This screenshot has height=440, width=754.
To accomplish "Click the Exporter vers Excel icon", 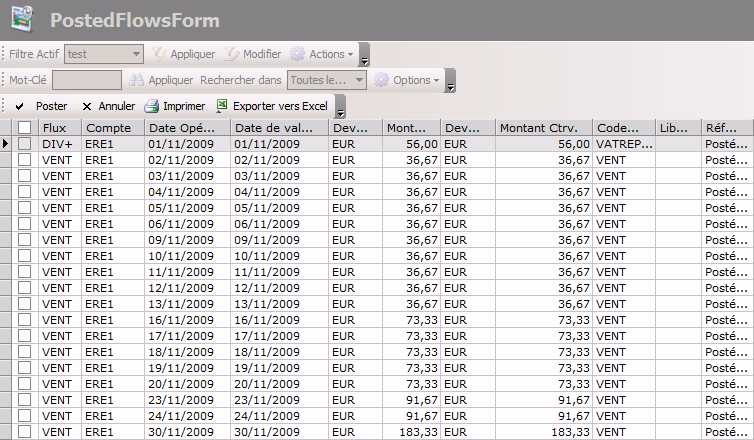I will (222, 106).
